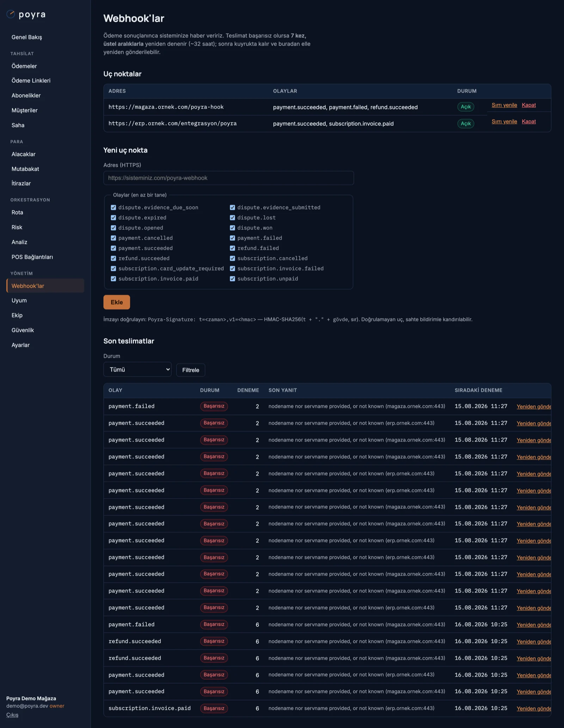Click Sırrı yenile for magaza.ornek.com endpoint
The height and width of the screenshot is (728, 564).
point(504,105)
